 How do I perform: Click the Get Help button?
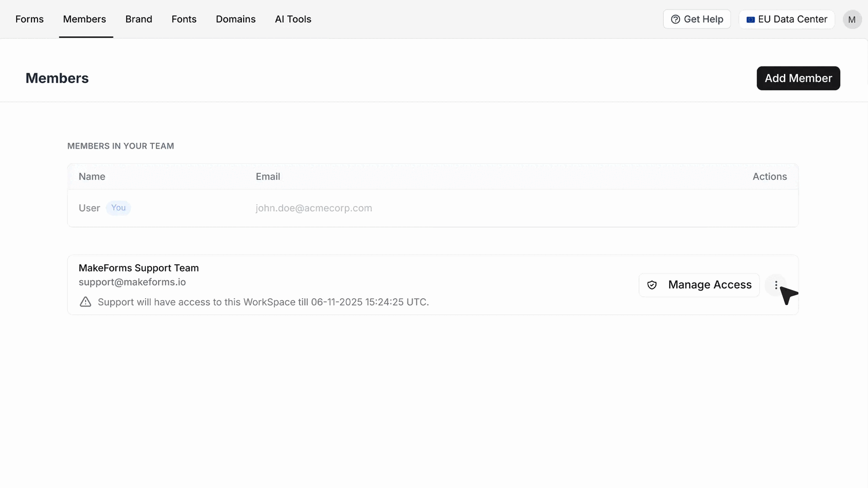697,19
